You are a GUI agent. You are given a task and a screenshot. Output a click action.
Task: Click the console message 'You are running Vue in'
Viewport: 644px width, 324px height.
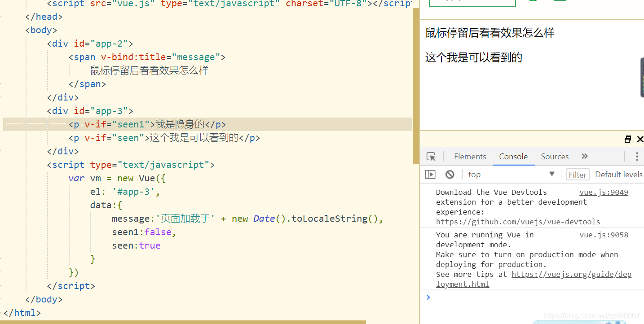tap(485, 235)
